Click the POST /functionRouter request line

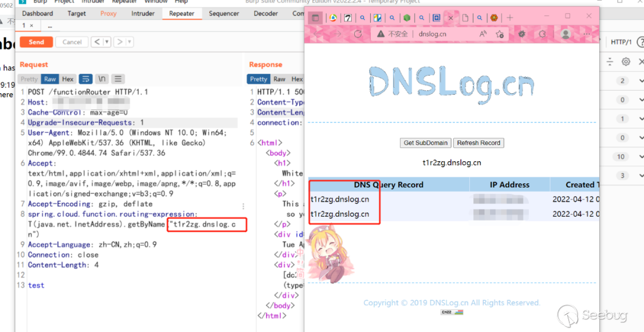click(88, 92)
